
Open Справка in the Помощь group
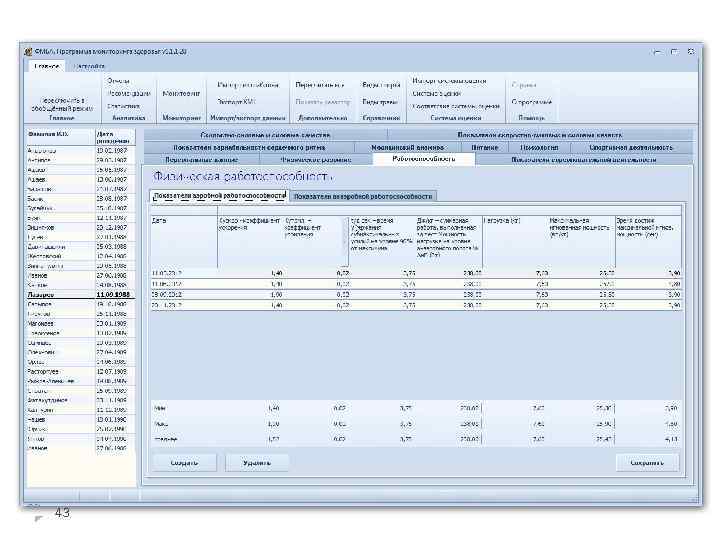(x=523, y=85)
